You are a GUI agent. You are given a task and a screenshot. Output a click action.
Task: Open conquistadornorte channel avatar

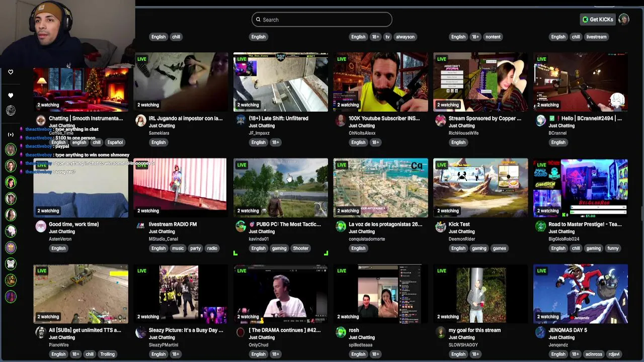point(341,227)
